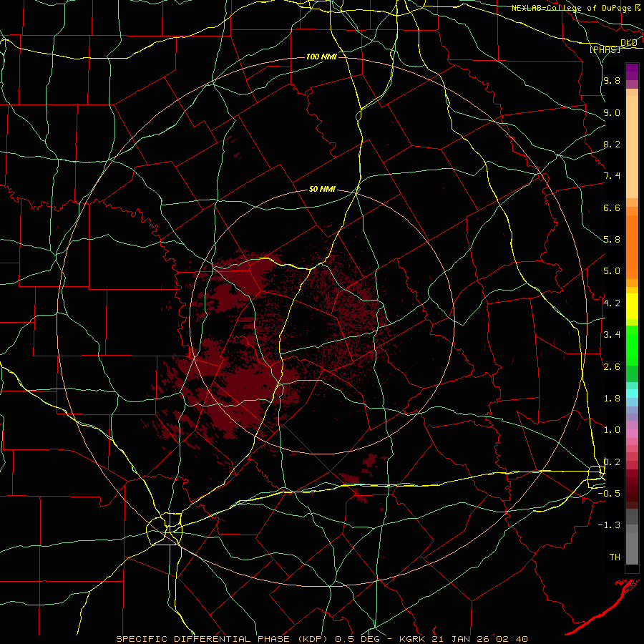644x644 pixels.
Task: Select the -1.3 value on color scale
Action: [609, 525]
